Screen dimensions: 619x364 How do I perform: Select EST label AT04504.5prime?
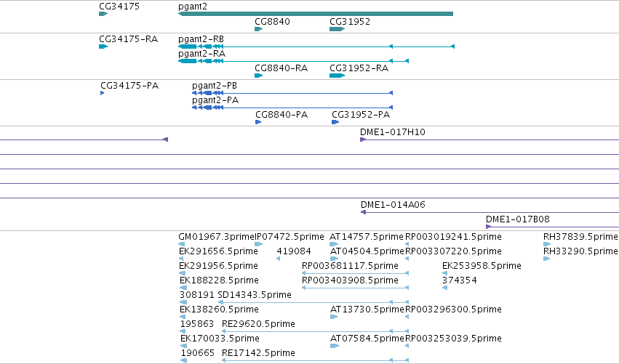click(x=367, y=251)
